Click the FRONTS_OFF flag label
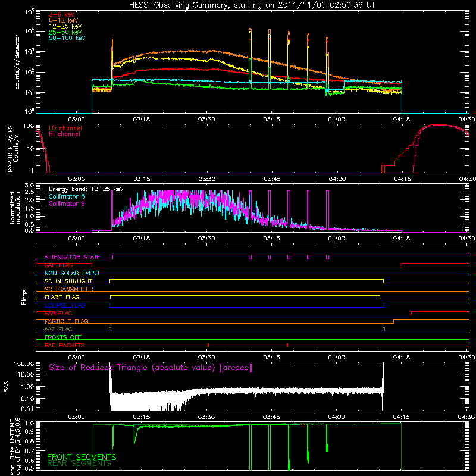The image size is (476, 476). click(x=63, y=337)
